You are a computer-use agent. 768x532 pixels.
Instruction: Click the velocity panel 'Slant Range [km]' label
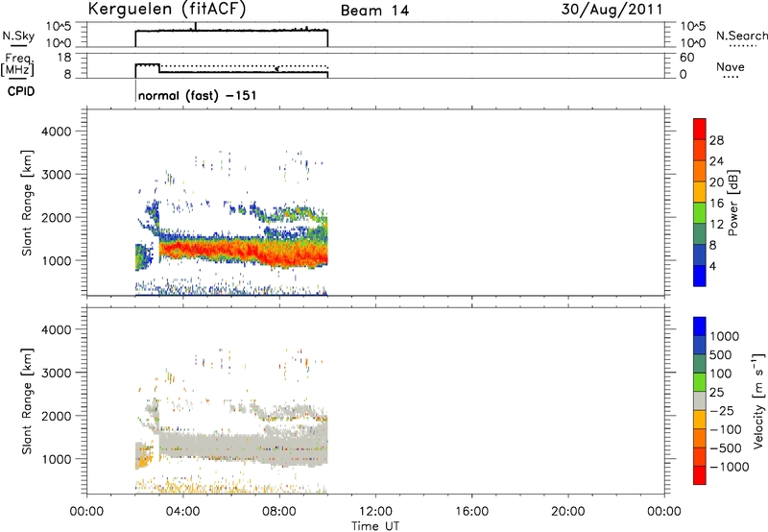(27, 401)
